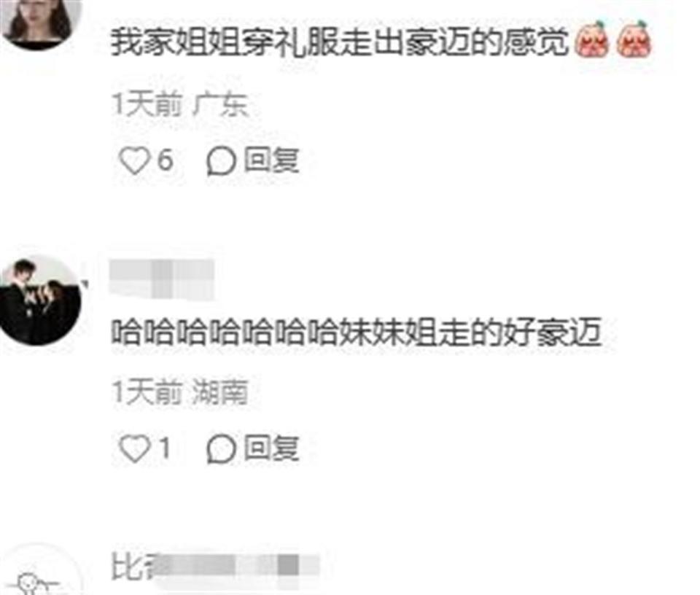Open reply bubble icon under 湖南 comment
Screen dimensions: 700x595
(220, 448)
